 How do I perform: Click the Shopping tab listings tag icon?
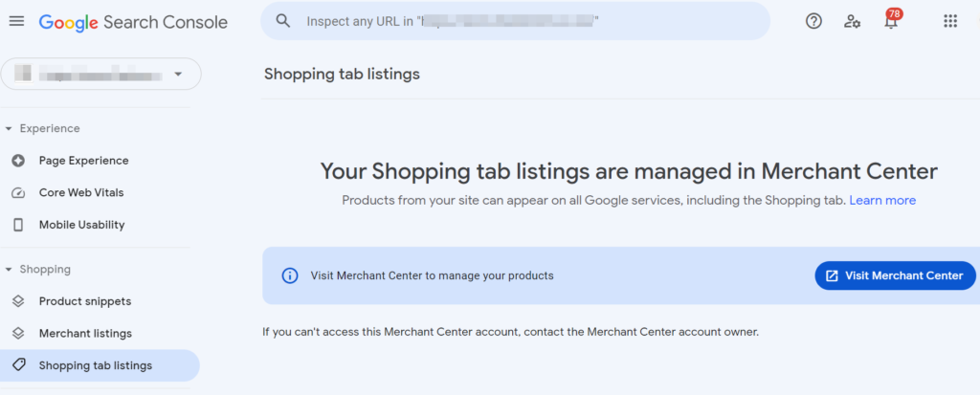19,365
